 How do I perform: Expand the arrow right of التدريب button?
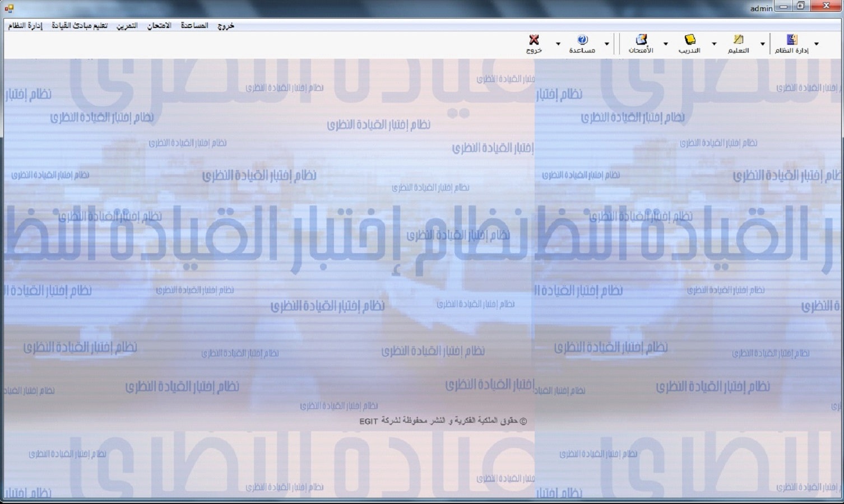pyautogui.click(x=713, y=44)
